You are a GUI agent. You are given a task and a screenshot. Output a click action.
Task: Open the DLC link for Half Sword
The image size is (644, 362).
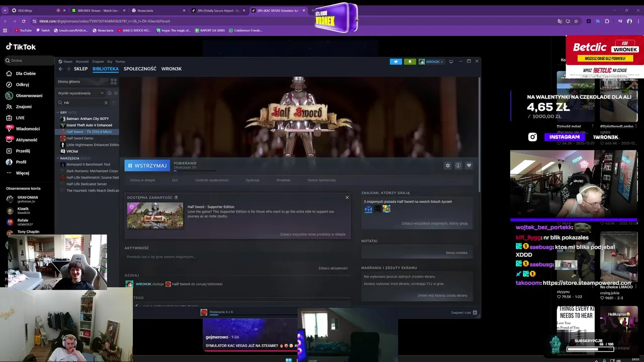tap(175, 180)
